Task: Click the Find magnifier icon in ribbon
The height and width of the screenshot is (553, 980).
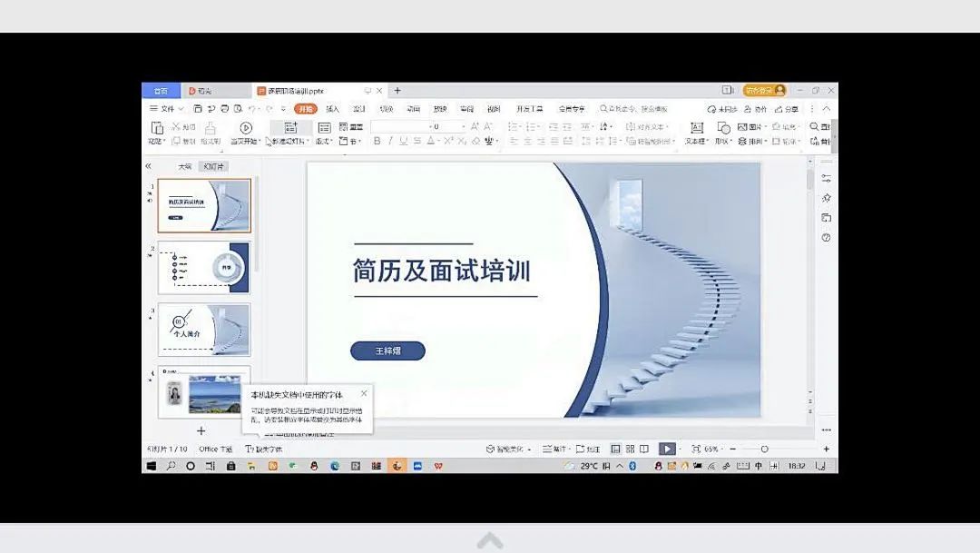Action: coord(814,127)
